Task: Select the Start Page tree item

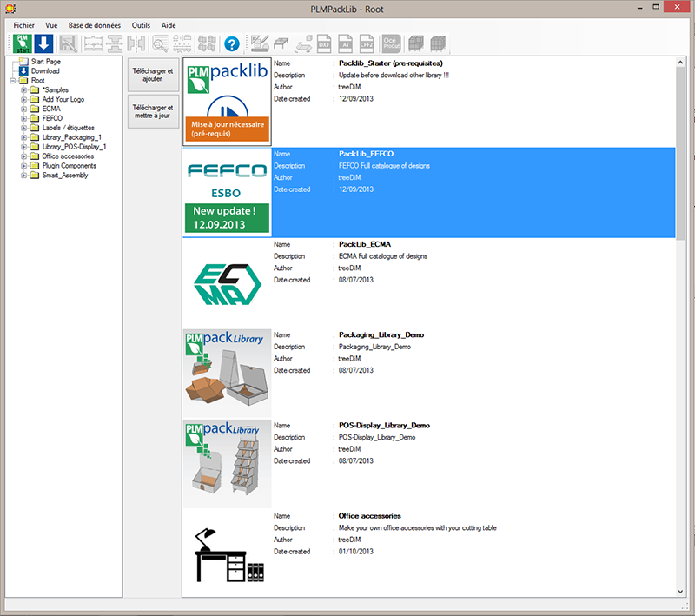Action: [46, 62]
